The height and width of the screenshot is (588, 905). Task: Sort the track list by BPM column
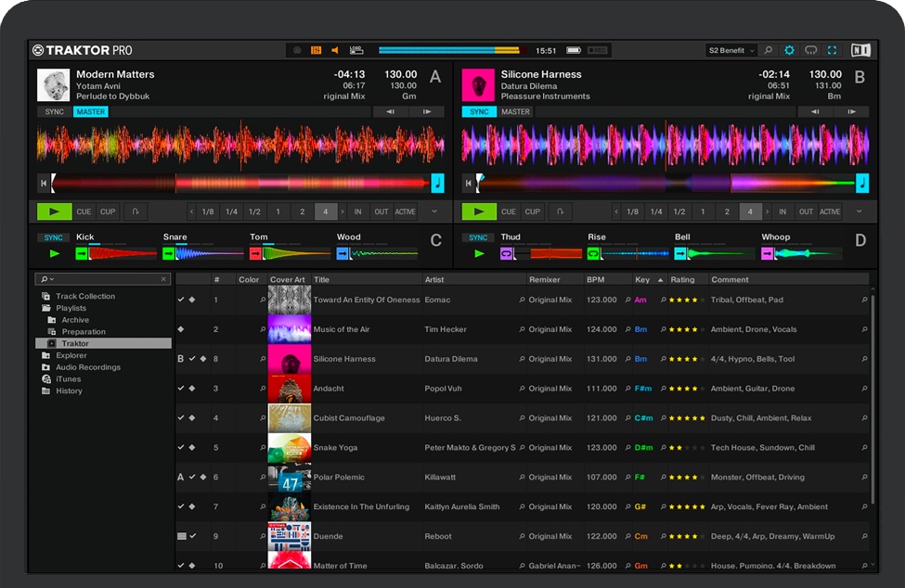pyautogui.click(x=596, y=279)
